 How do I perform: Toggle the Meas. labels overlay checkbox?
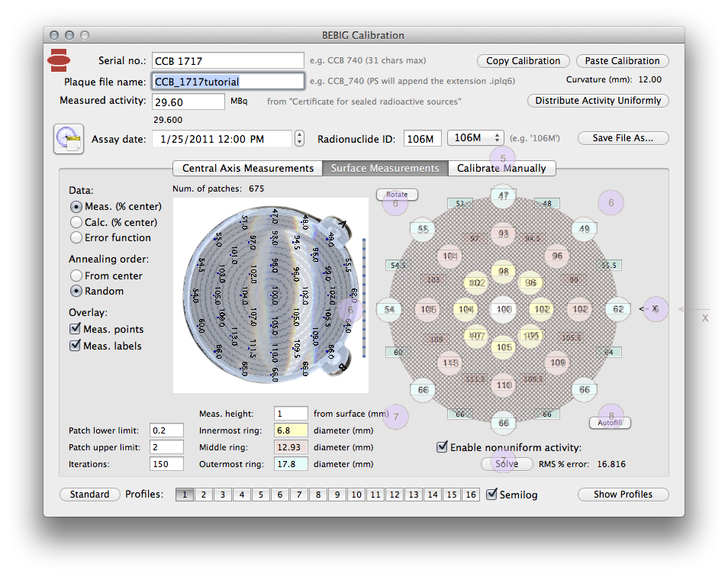(x=75, y=346)
